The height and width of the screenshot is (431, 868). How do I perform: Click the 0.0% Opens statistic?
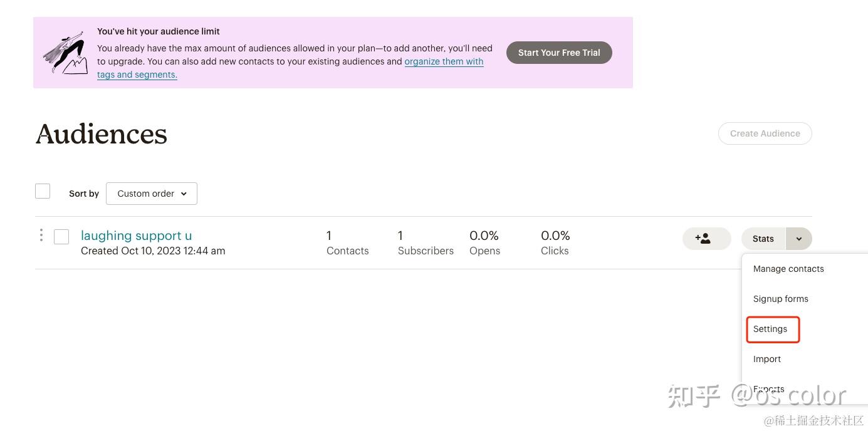(484, 242)
